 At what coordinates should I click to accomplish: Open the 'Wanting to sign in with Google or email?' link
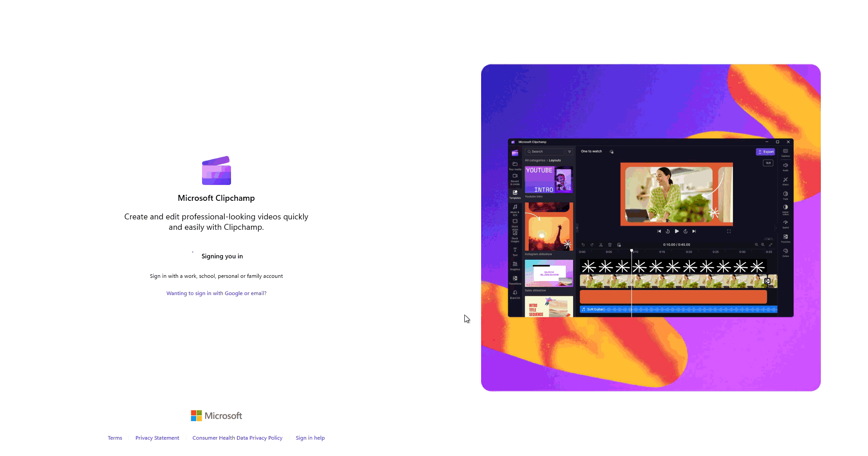tap(216, 293)
